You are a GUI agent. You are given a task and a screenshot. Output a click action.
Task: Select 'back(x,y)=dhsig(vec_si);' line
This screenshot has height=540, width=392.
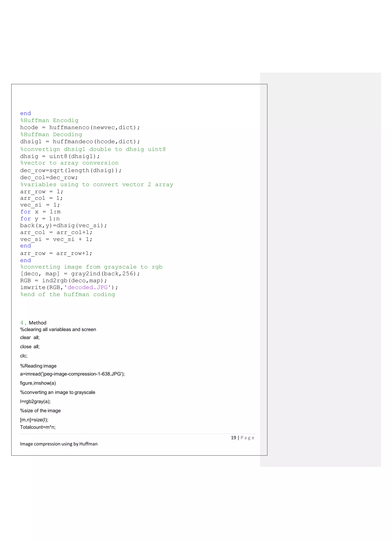pyautogui.click(x=64, y=225)
